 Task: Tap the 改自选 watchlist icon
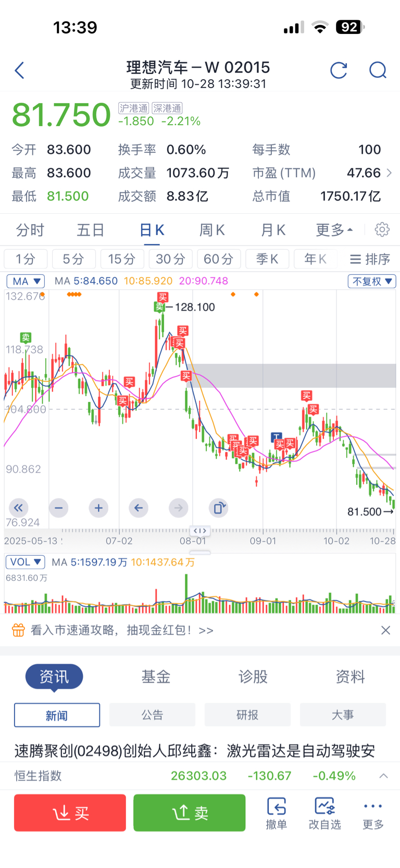(324, 812)
